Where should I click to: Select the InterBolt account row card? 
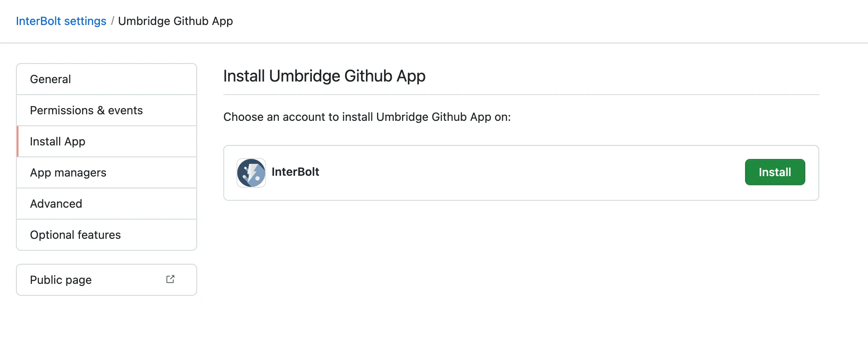point(521,172)
